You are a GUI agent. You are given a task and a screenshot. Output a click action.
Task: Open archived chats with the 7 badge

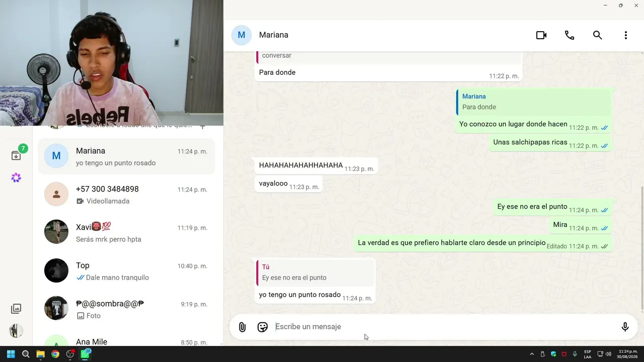click(x=16, y=155)
